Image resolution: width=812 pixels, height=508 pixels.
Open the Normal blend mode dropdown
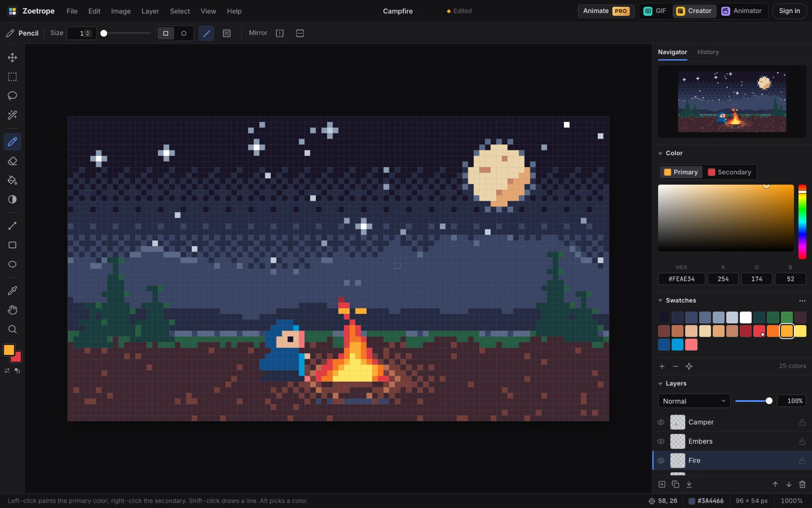(x=694, y=401)
